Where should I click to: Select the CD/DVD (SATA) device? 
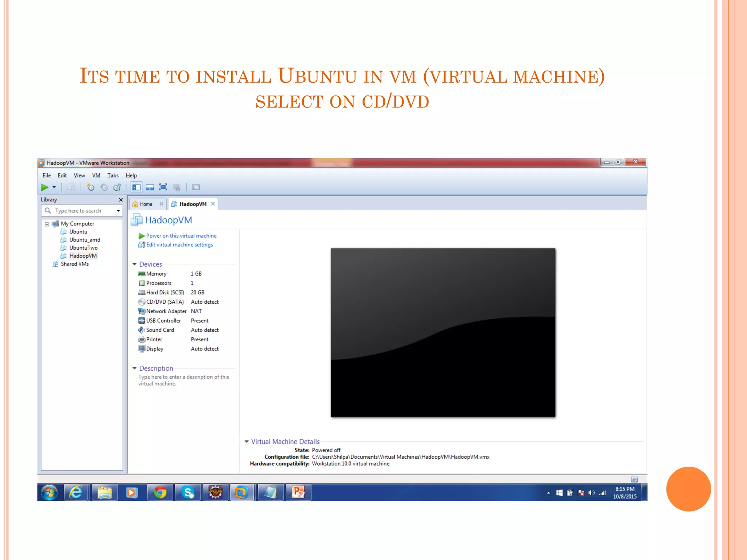[178, 302]
